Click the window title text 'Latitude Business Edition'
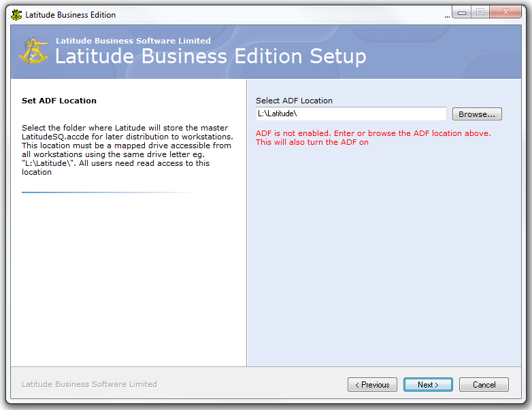The height and width of the screenshot is (410, 532). 71,14
